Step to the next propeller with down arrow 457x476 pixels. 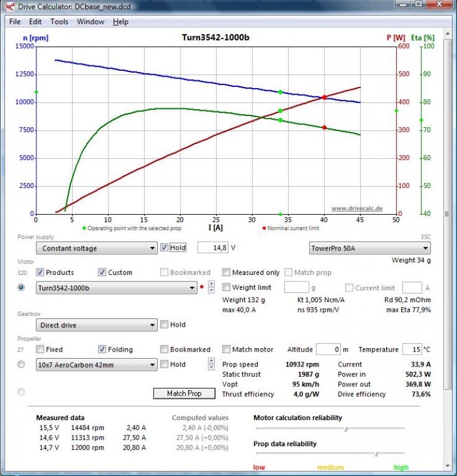tap(211, 368)
